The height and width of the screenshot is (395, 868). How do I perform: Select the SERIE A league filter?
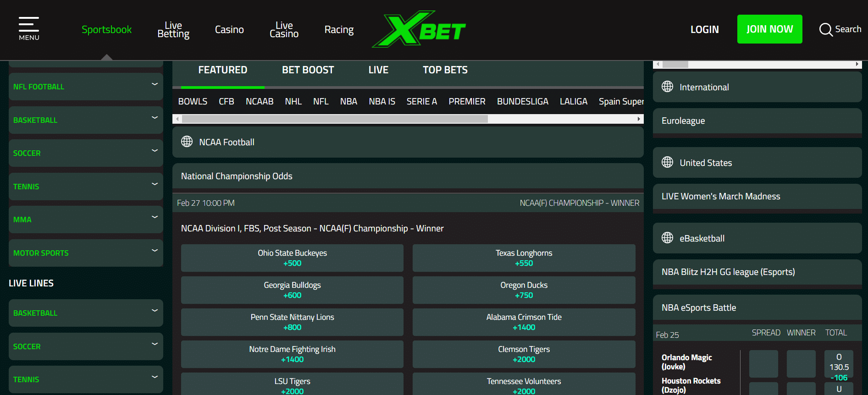422,101
